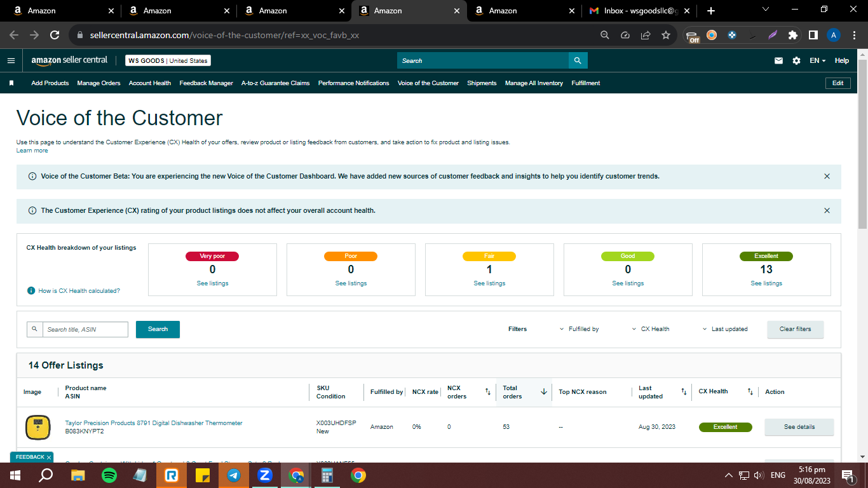This screenshot has height=488, width=868.
Task: Close the FEEDBACK tab widget
Action: (49, 457)
